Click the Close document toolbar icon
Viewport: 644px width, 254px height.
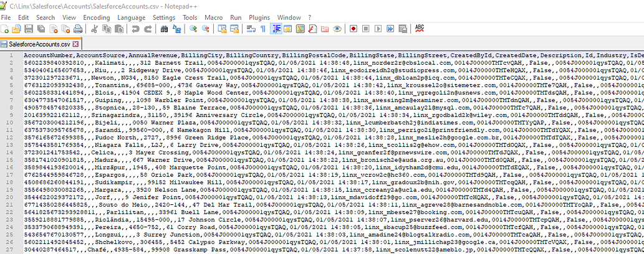(54, 29)
